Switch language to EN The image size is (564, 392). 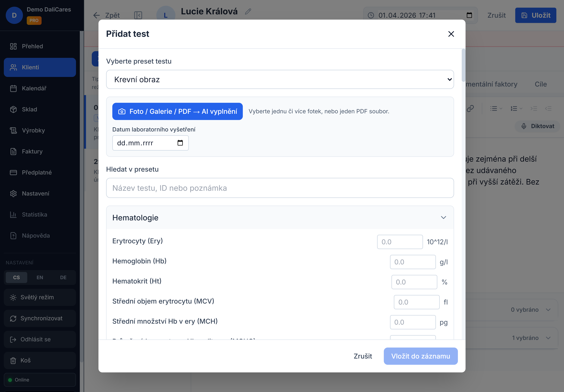pyautogui.click(x=40, y=277)
